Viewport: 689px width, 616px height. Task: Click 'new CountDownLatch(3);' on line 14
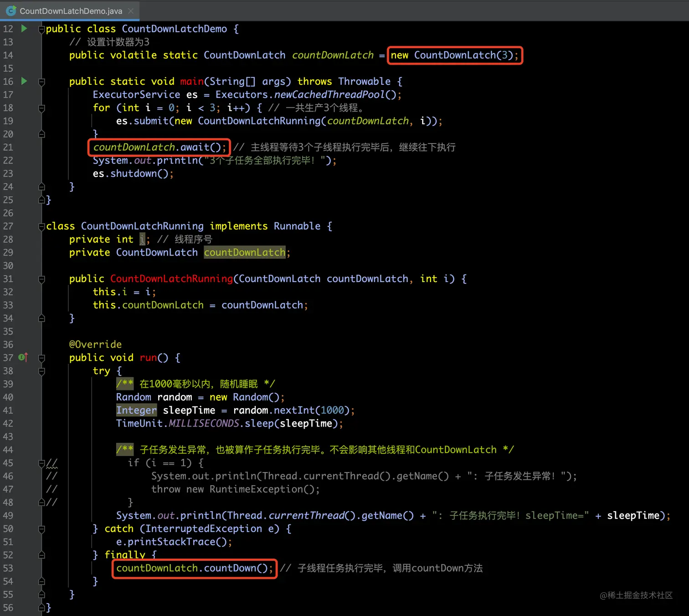(x=454, y=55)
